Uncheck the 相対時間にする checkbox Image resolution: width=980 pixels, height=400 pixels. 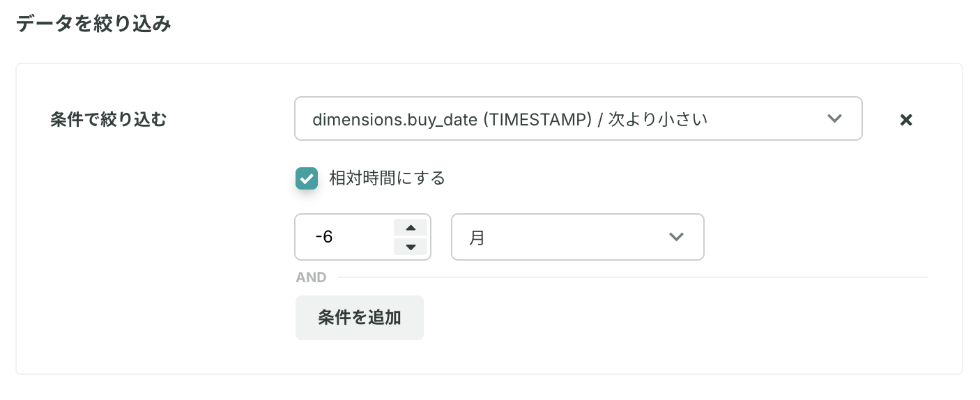point(307,178)
